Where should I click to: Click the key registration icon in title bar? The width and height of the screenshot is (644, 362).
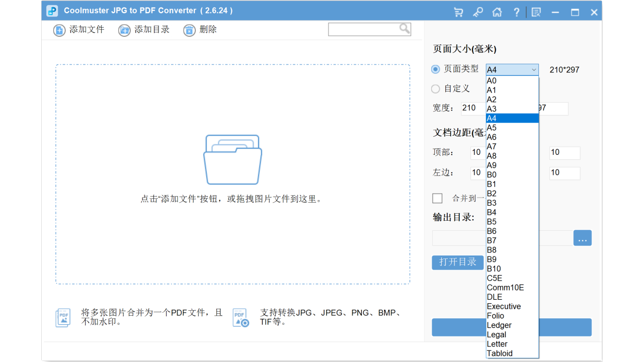(x=477, y=12)
